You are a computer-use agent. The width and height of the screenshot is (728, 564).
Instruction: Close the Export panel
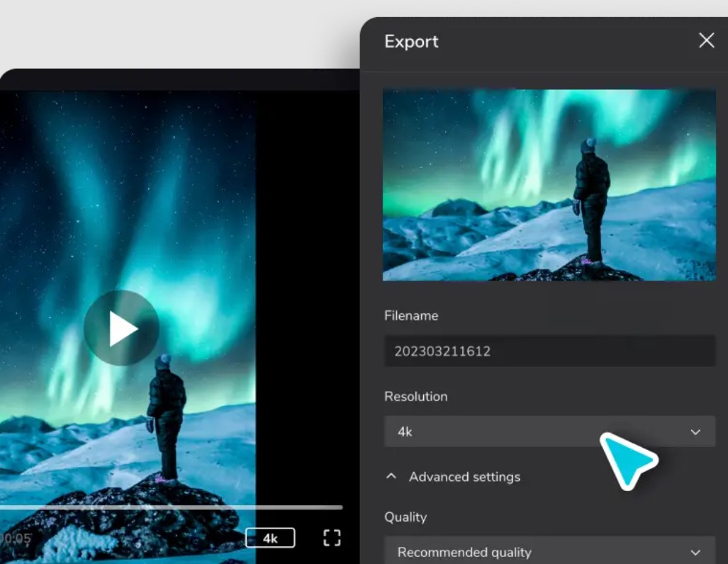click(706, 40)
